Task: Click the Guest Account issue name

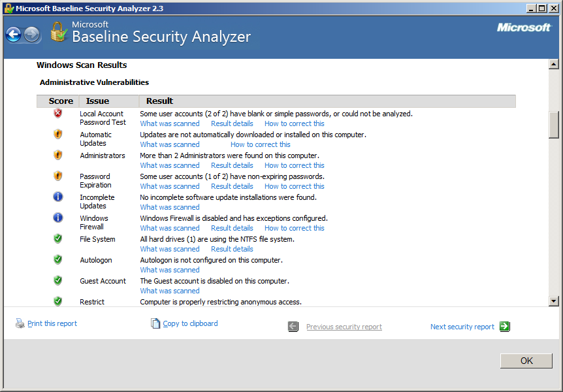Action: coord(103,281)
